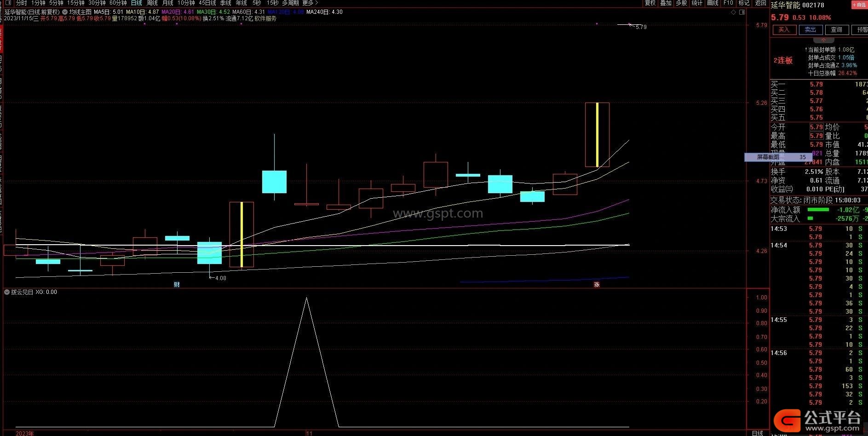Click the 换手 2.51% value
Image resolution: width=868 pixels, height=436 pixels.
813,172
